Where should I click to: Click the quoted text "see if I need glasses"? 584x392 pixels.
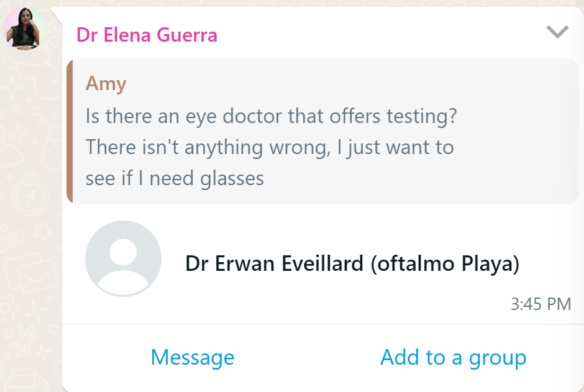point(175,179)
